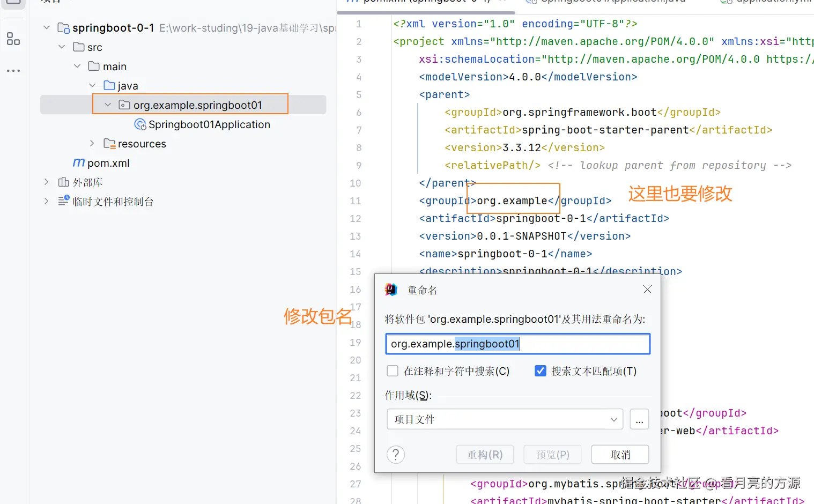This screenshot has width=814, height=504.
Task: Collapse the src folder node
Action: click(62, 47)
